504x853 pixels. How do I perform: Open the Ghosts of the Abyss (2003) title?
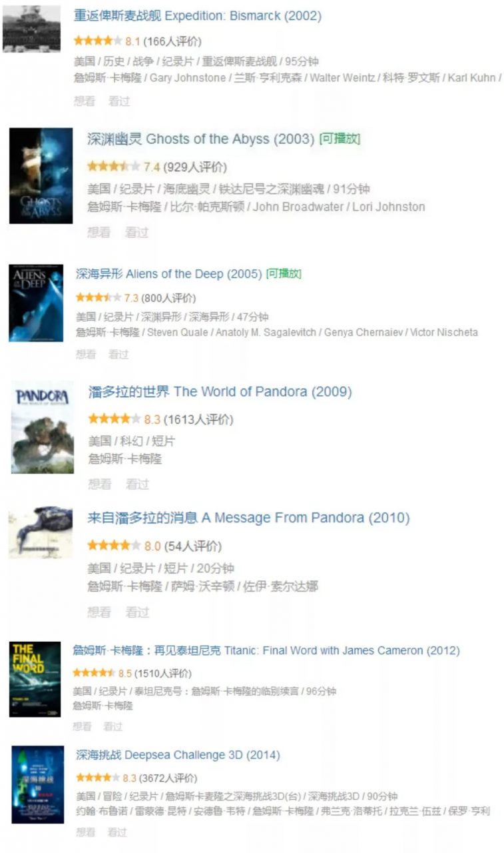point(200,139)
